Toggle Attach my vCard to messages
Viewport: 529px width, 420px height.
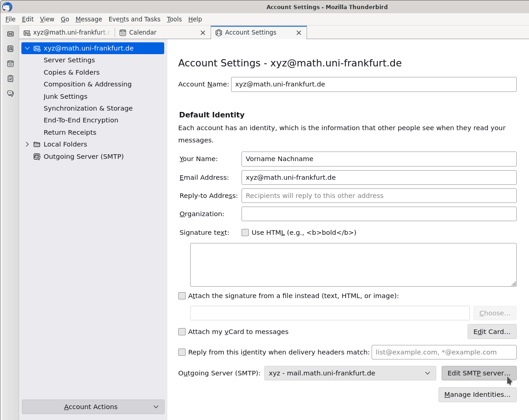pyautogui.click(x=182, y=332)
